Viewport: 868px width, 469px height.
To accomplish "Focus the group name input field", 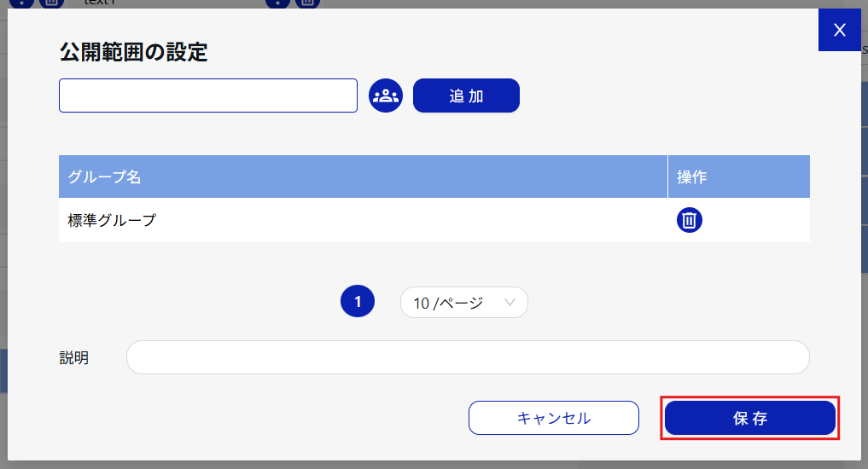I will (207, 96).
